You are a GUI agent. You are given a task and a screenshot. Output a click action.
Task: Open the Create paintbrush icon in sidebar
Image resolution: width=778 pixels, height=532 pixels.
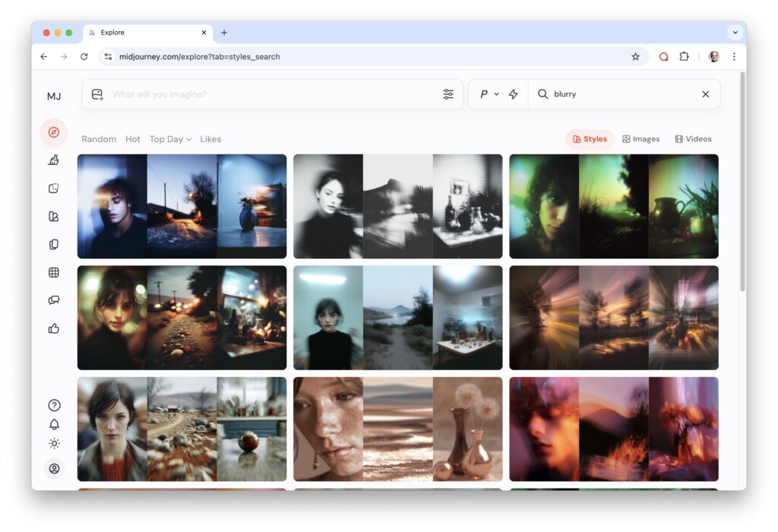coord(53,160)
